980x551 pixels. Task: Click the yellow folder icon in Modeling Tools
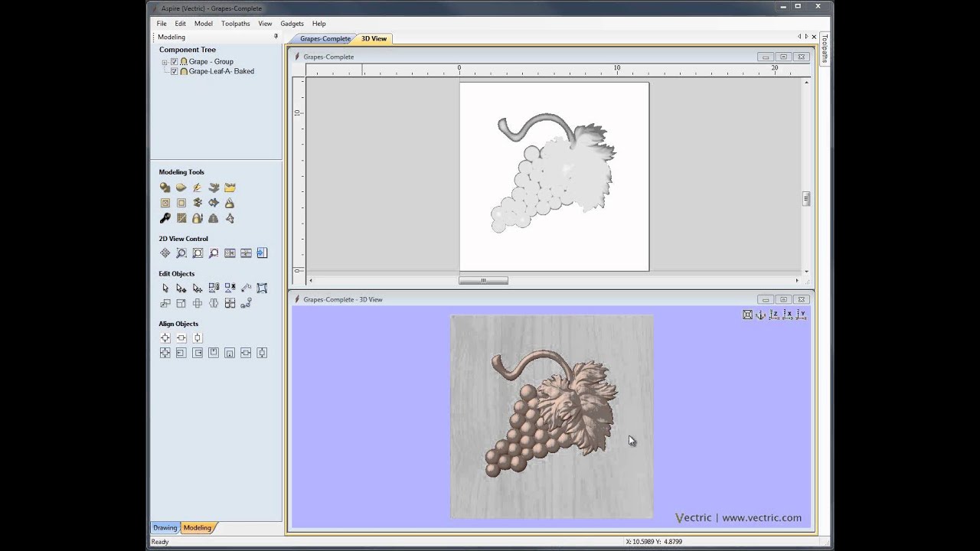pyautogui.click(x=230, y=187)
